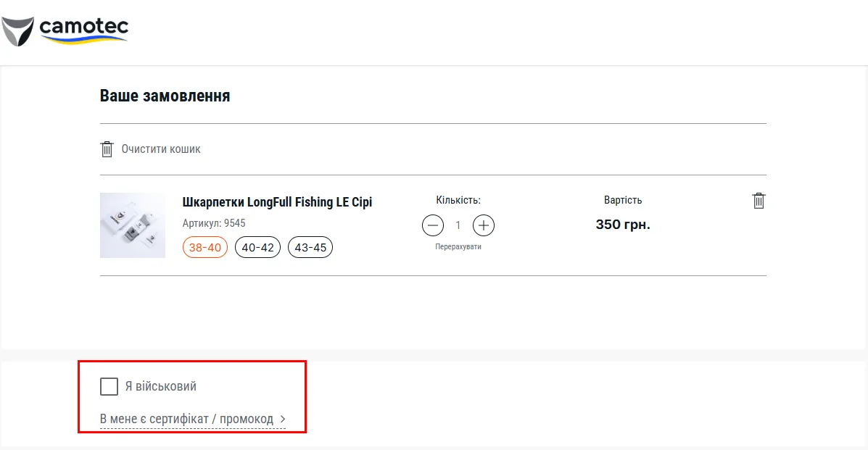The width and height of the screenshot is (868, 450).
Task: Click the trash icon beside Очистити кошик
Action: tap(107, 149)
